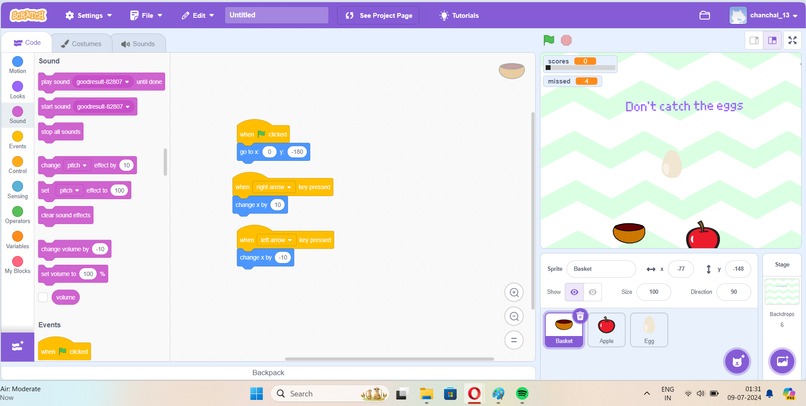806x406 pixels.
Task: Select the Control block category
Action: tap(17, 165)
